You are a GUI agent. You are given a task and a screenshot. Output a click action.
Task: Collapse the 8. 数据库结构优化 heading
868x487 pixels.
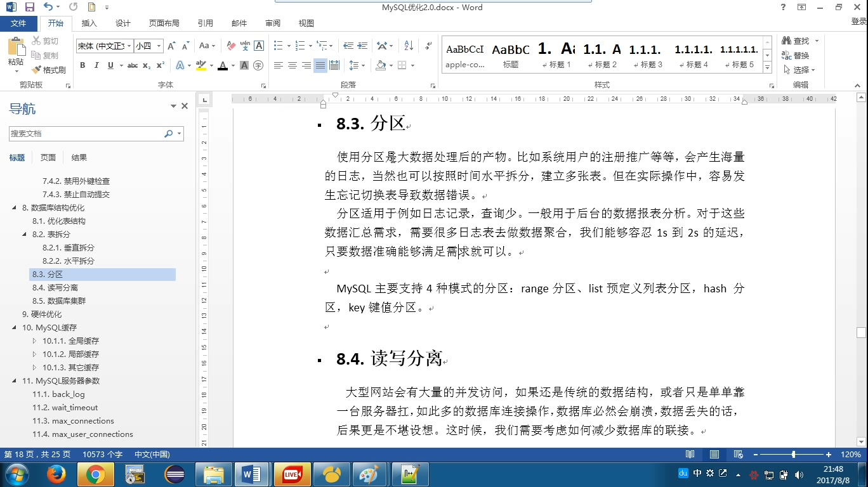click(15, 208)
